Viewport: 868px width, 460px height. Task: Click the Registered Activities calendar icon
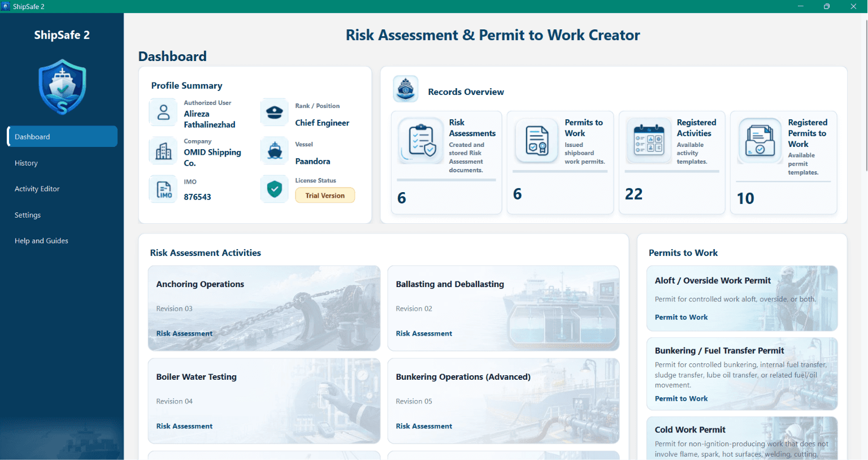click(649, 140)
